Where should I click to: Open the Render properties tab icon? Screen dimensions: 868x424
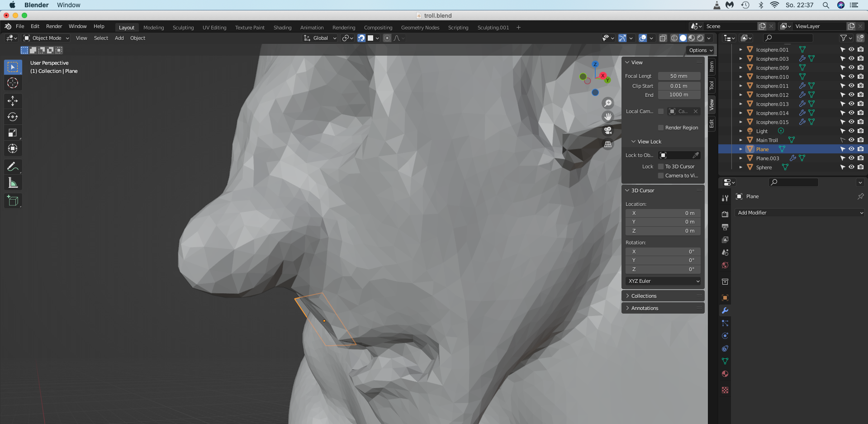[x=725, y=214]
